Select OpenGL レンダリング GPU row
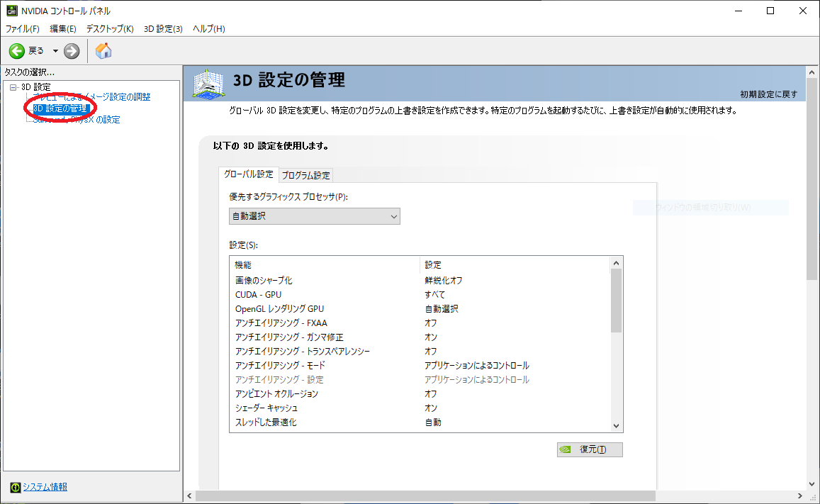The image size is (820, 504). coord(421,309)
